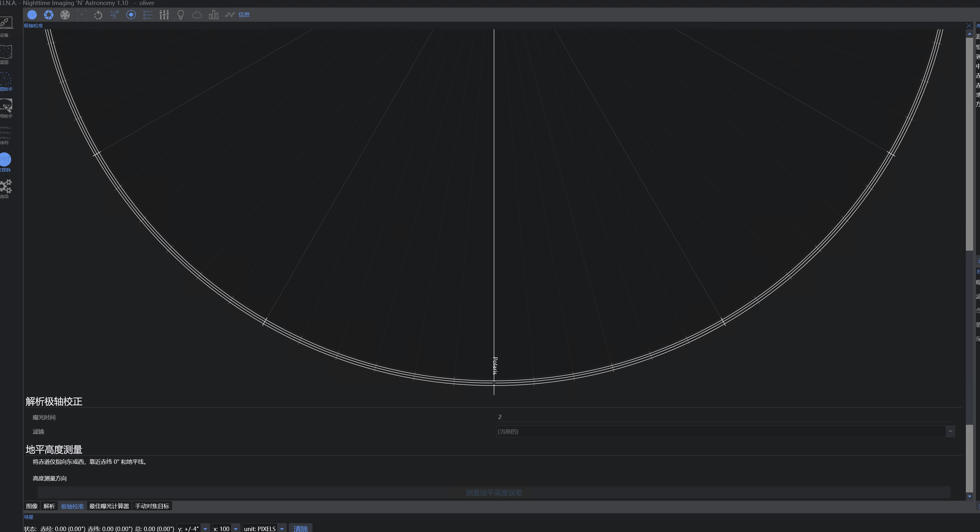Click the 测量地平高度误差 measure button
Viewport: 980px width, 532px height.
(x=494, y=493)
